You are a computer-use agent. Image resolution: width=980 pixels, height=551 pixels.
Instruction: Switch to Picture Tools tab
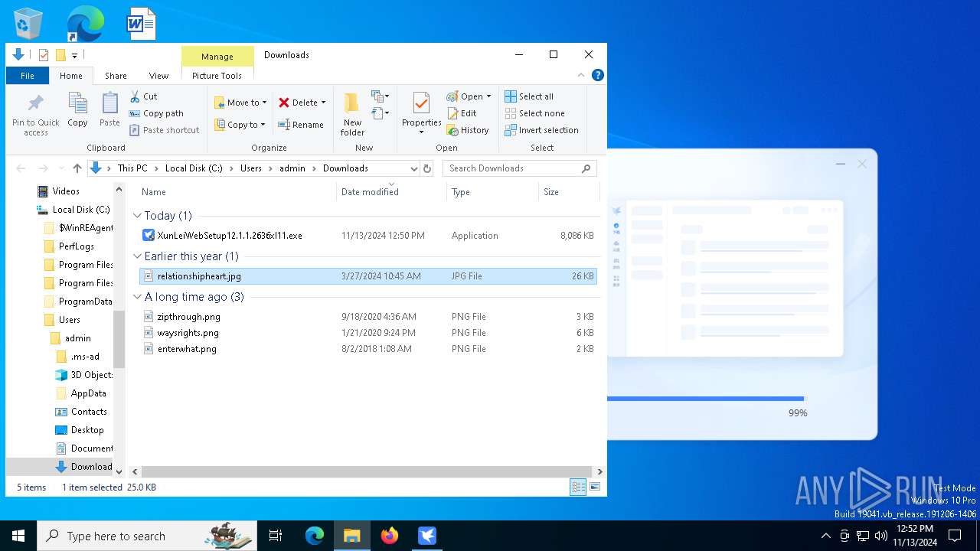[x=217, y=76]
